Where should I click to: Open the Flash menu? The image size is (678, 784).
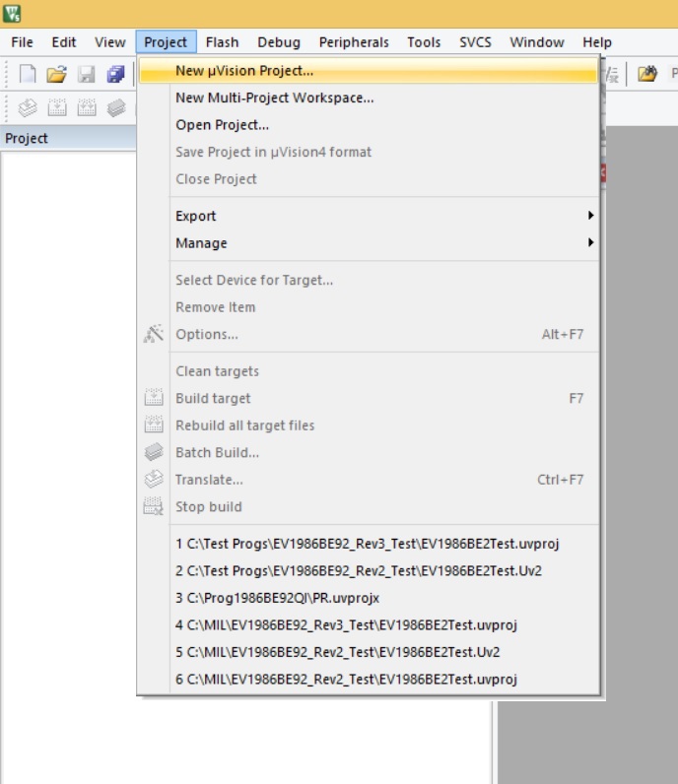[x=222, y=42]
